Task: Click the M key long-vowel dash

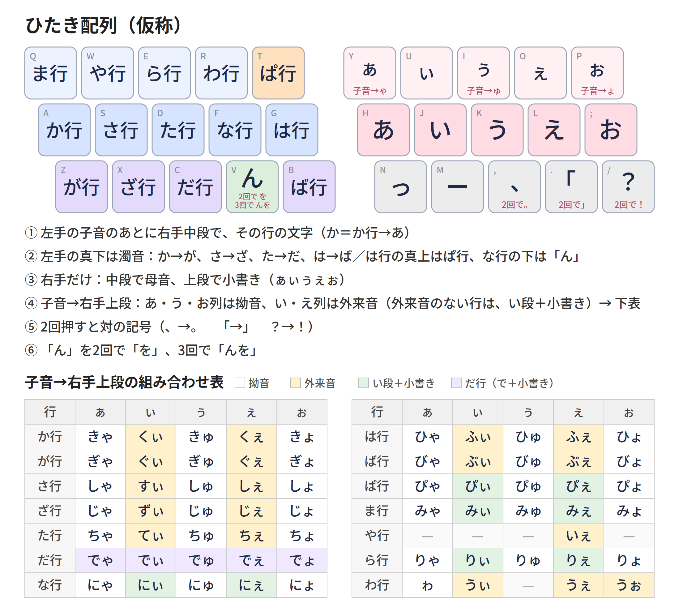Action: [458, 187]
